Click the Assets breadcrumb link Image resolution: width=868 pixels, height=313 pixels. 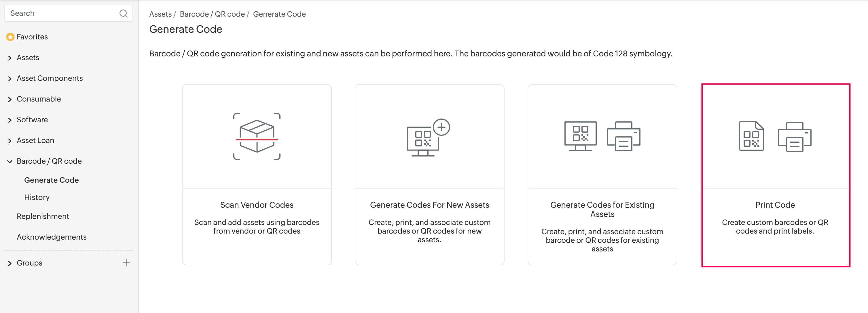click(160, 14)
